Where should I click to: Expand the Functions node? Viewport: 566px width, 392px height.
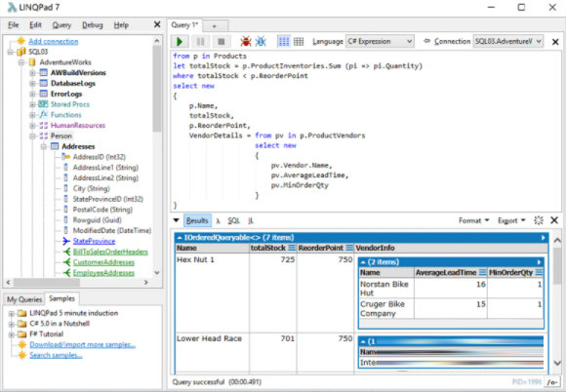(32, 115)
